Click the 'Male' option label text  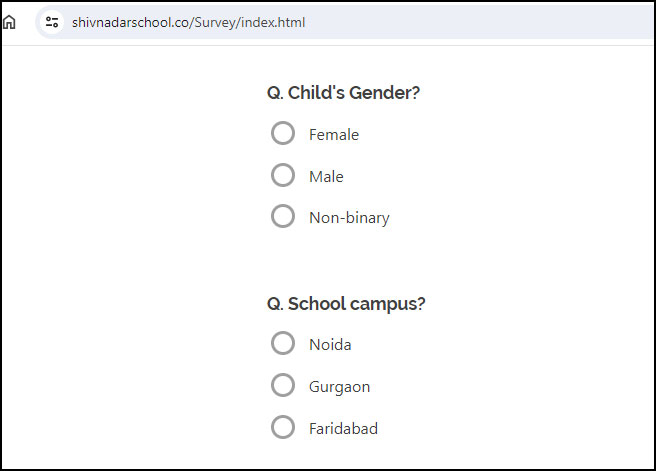(326, 177)
